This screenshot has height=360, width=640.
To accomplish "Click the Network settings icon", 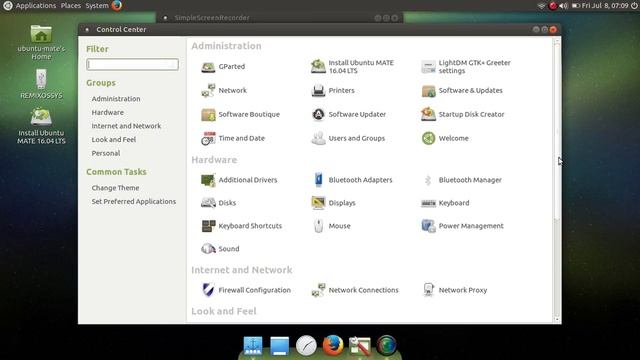I will pyautogui.click(x=208, y=91).
